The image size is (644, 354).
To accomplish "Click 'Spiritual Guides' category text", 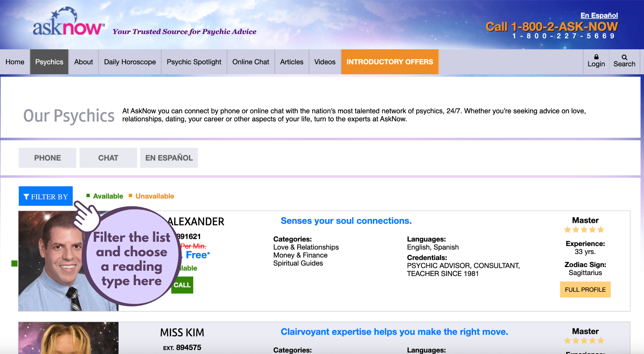I will (x=298, y=263).
